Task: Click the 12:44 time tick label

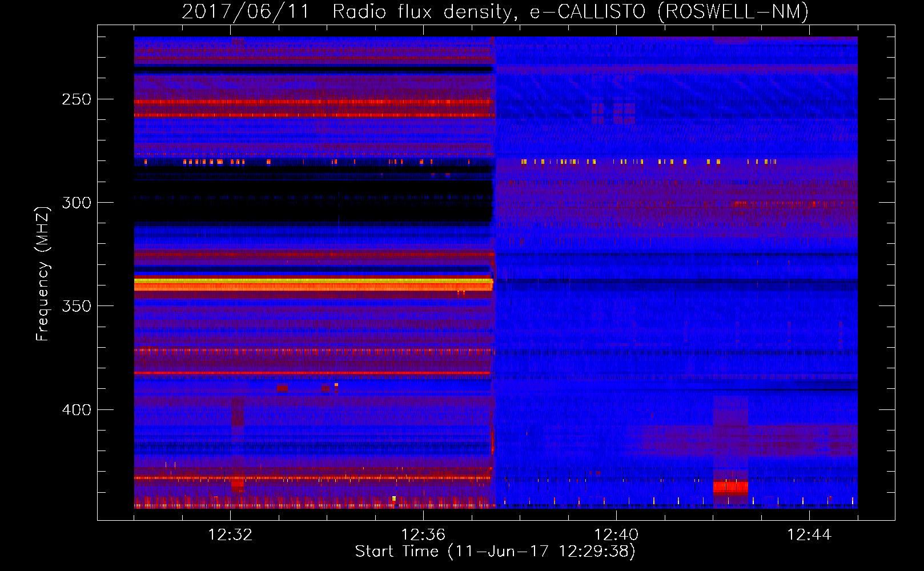Action: 809,535
